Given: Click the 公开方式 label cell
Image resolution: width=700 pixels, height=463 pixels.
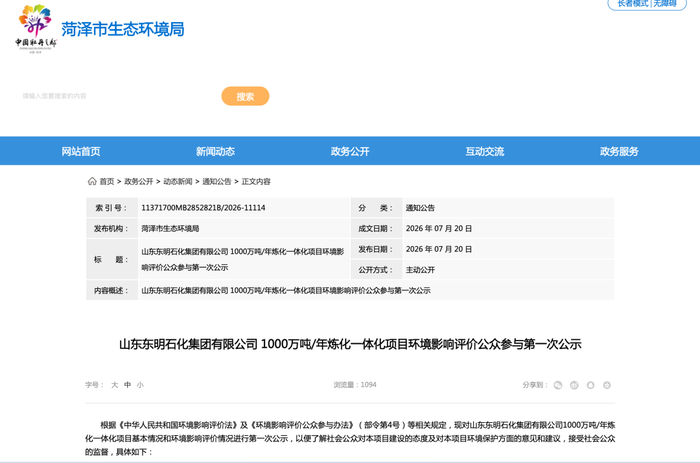Looking at the screenshot, I should (377, 270).
